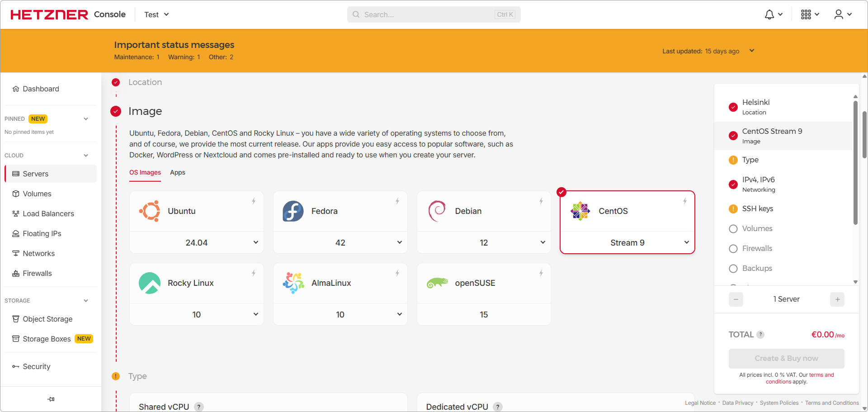This screenshot has width=868, height=412.
Task: Open the Data Privacy footer link
Action: point(738,403)
